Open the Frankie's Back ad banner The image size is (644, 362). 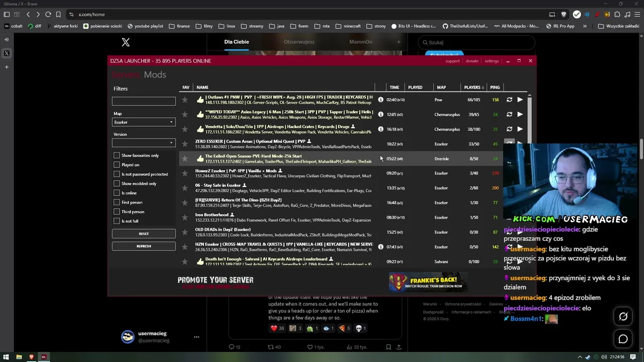[428, 282]
